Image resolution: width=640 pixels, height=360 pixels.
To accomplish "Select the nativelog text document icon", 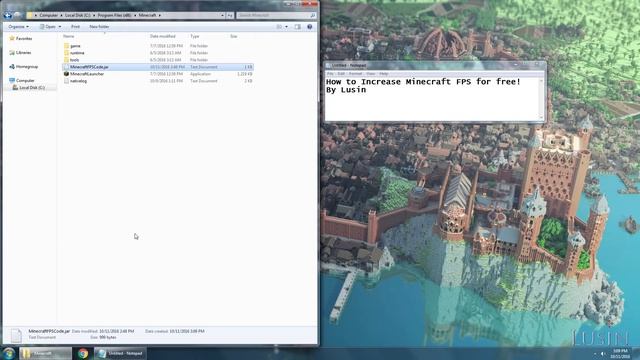I will click(x=67, y=81).
